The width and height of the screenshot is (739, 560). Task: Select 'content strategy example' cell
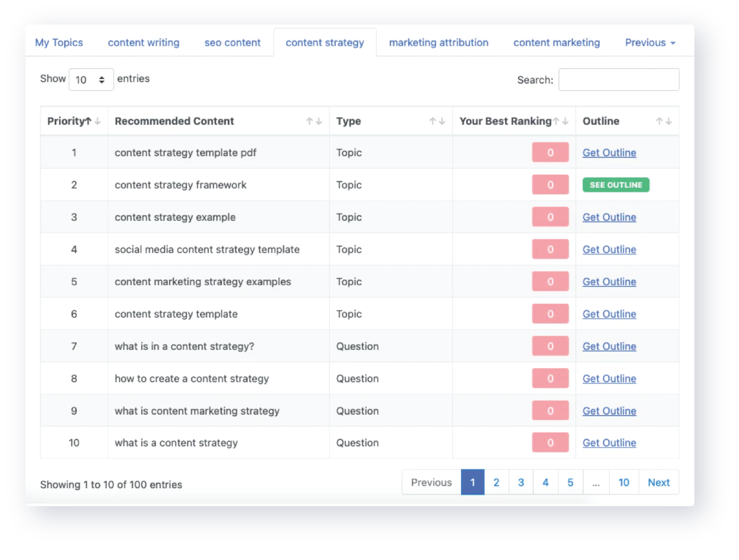tap(219, 217)
